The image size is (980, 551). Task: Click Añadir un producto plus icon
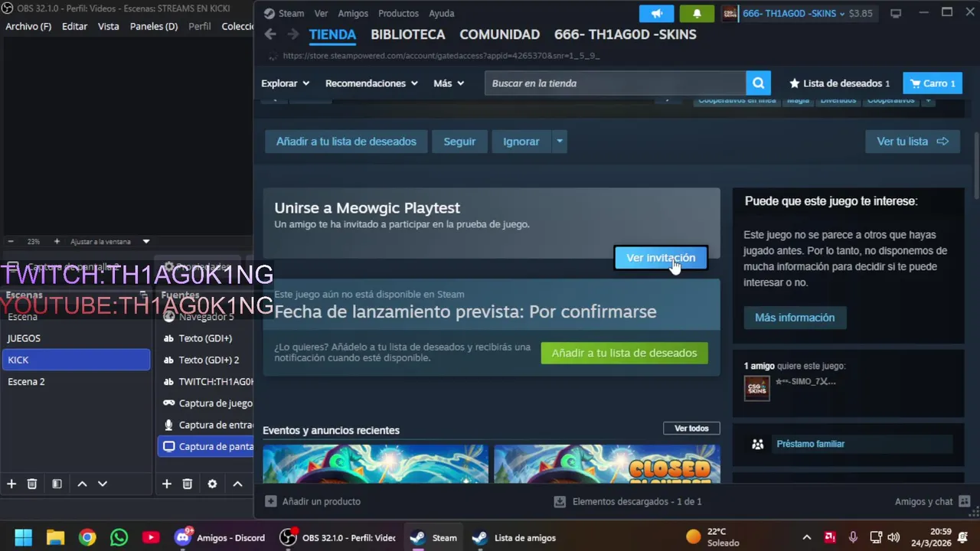pyautogui.click(x=270, y=501)
